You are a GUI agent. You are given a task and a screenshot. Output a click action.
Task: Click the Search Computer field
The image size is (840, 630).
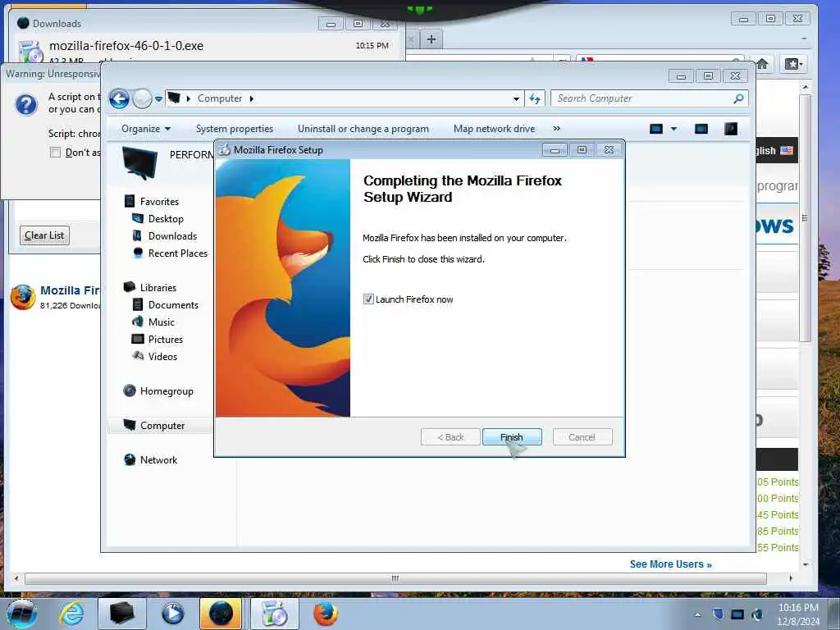[x=641, y=98]
